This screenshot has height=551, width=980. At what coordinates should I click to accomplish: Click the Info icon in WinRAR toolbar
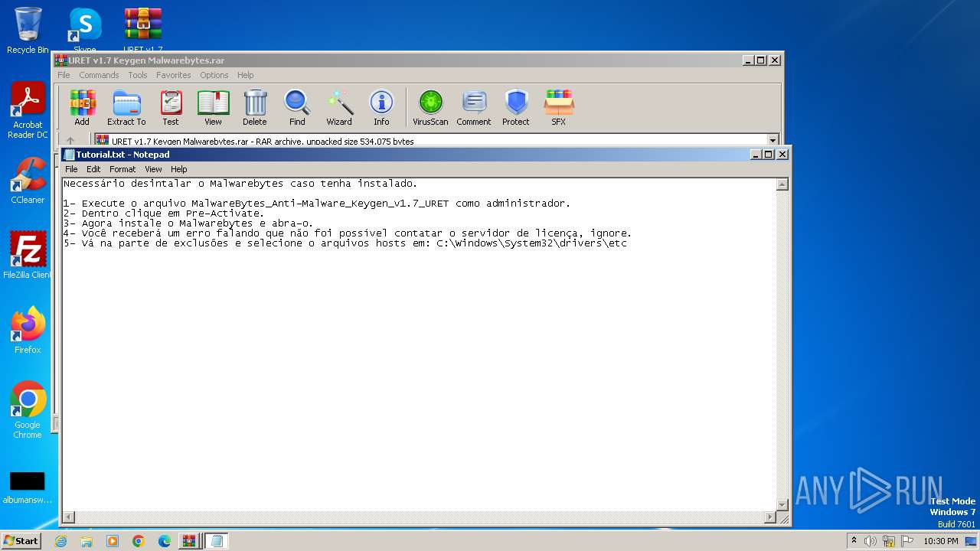coord(381,108)
